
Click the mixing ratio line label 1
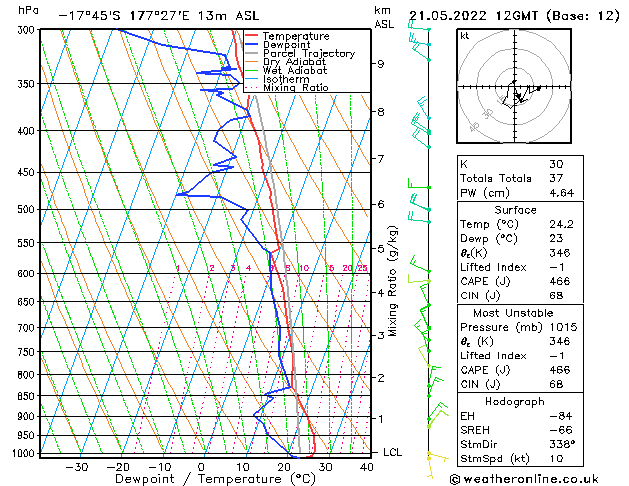click(178, 268)
